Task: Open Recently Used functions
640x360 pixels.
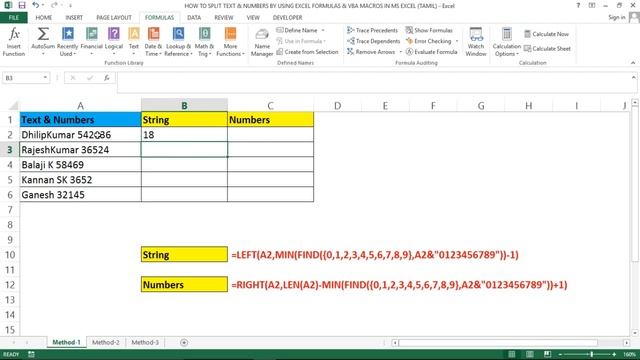Action: click(67, 42)
